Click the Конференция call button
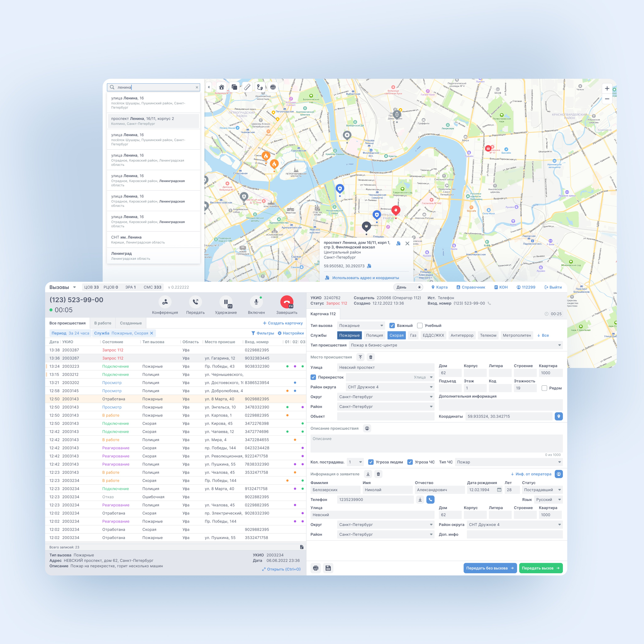Screen dimensions: 644x644 (165, 302)
